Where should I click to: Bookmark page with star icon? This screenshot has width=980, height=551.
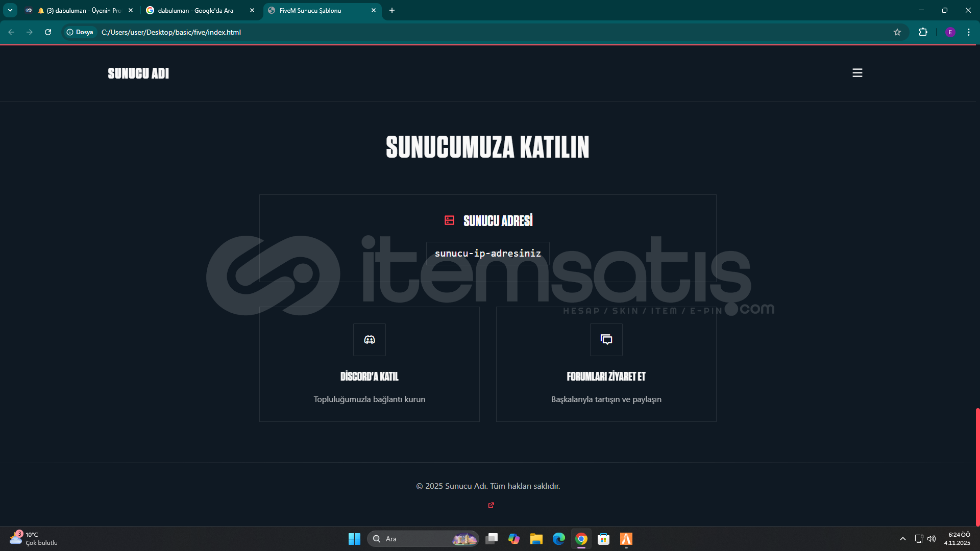[897, 32]
